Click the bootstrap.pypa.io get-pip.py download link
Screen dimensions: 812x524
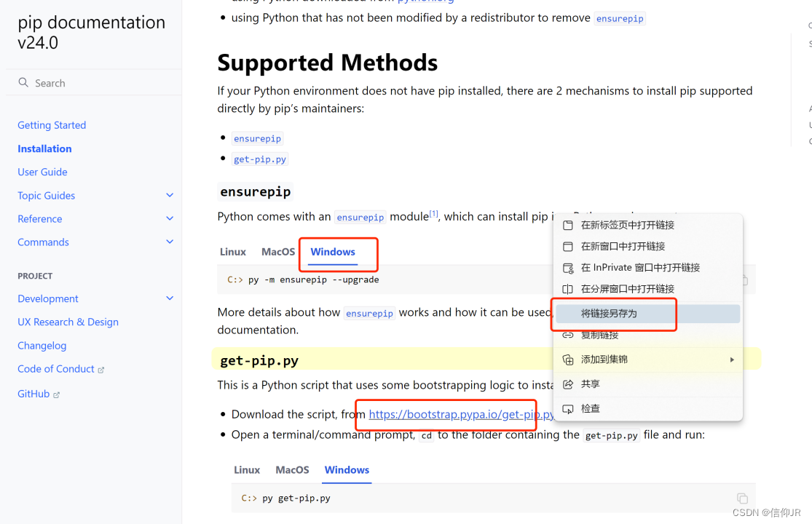tap(462, 414)
